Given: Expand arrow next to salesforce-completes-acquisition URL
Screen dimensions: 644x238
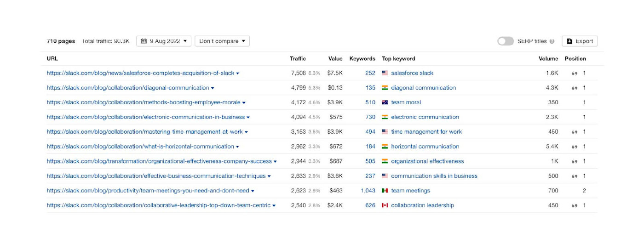Looking at the screenshot, I should [x=238, y=74].
